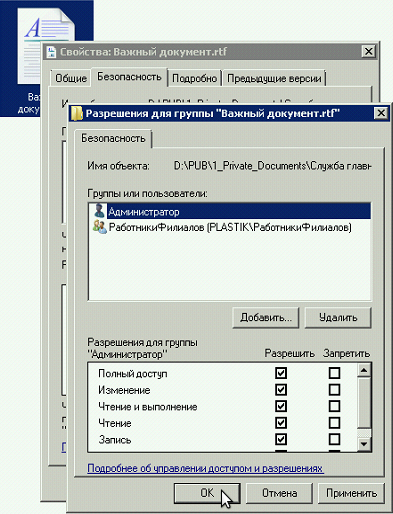Toggle allow Запись checkbox
Image resolution: width=393 pixels, height=514 pixels.
(x=281, y=439)
